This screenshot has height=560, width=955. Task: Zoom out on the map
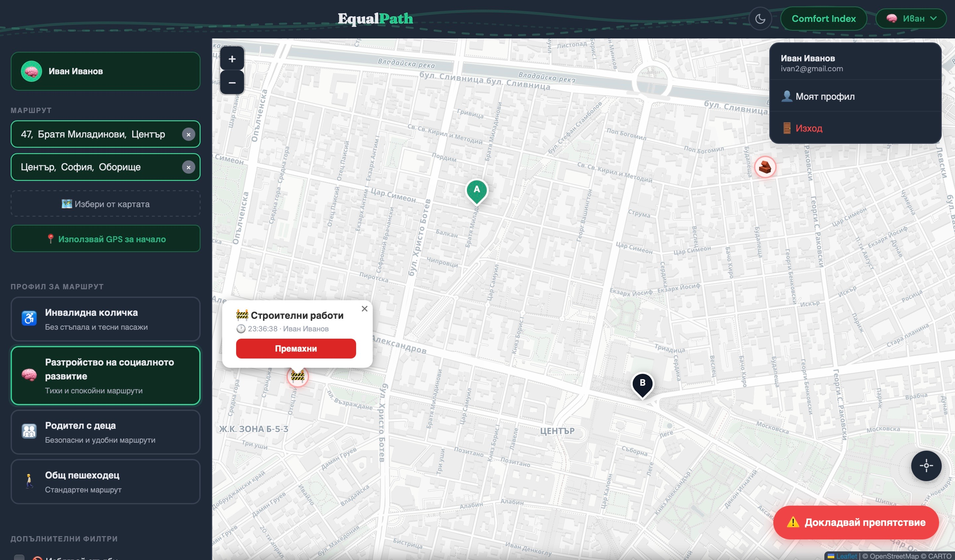click(x=232, y=83)
